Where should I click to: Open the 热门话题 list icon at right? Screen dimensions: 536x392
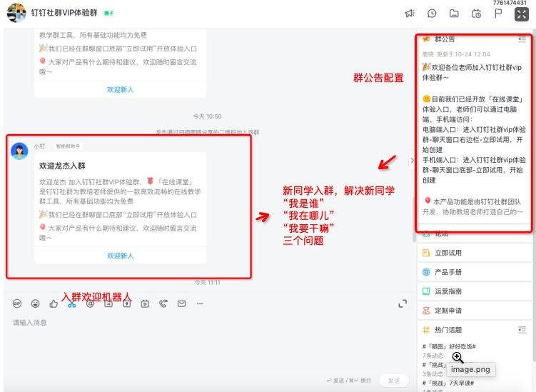pyautogui.click(x=522, y=330)
